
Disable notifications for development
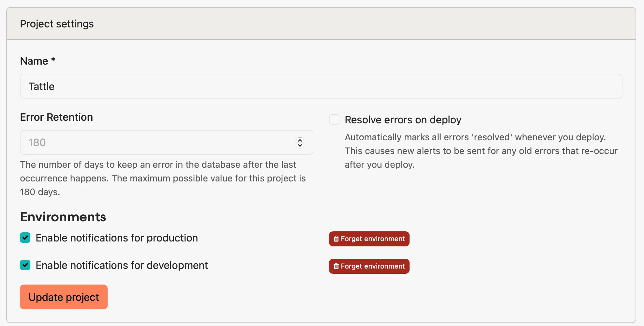(25, 265)
